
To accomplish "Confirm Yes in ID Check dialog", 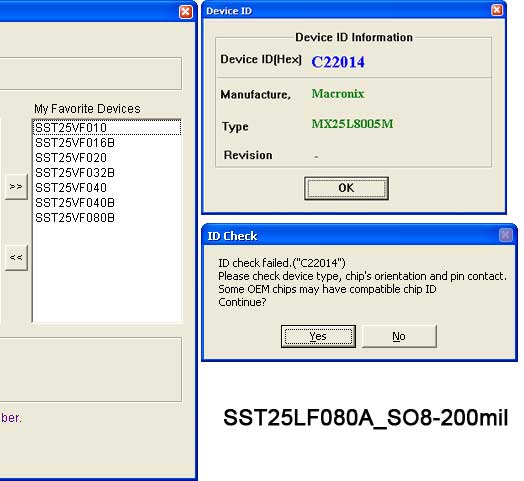I will click(318, 336).
